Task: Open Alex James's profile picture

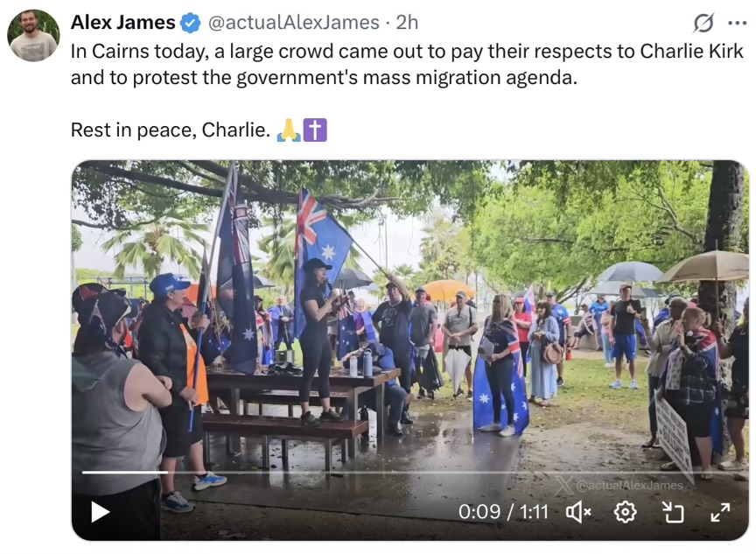Action: tap(33, 35)
